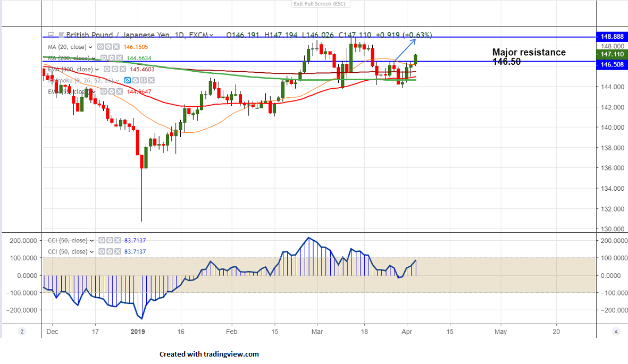Image resolution: width=628 pixels, height=364 pixels.
Task: Select the 146.508 horizontal line price label
Action: 612,64
